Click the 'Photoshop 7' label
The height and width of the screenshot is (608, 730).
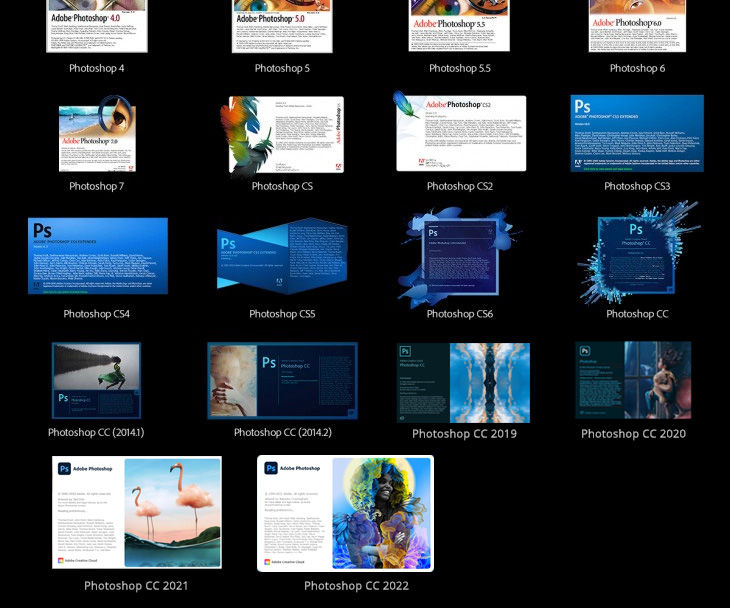(97, 186)
